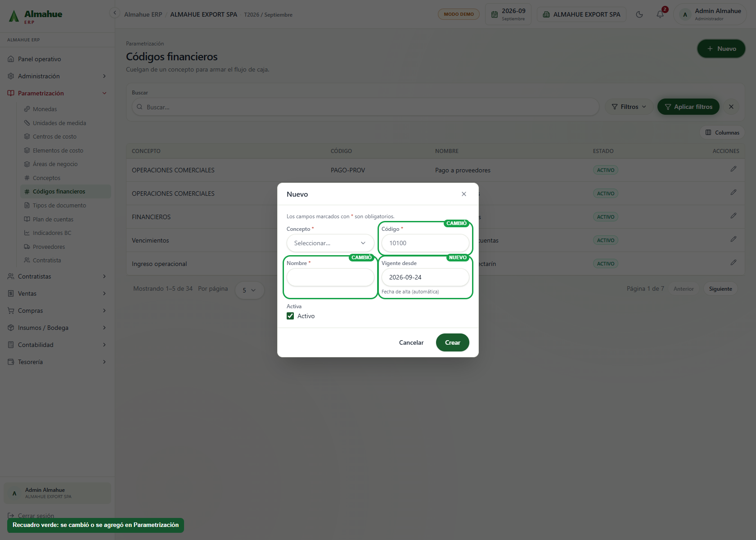
Task: Expand Tesorería sidebar section
Action: pos(57,362)
